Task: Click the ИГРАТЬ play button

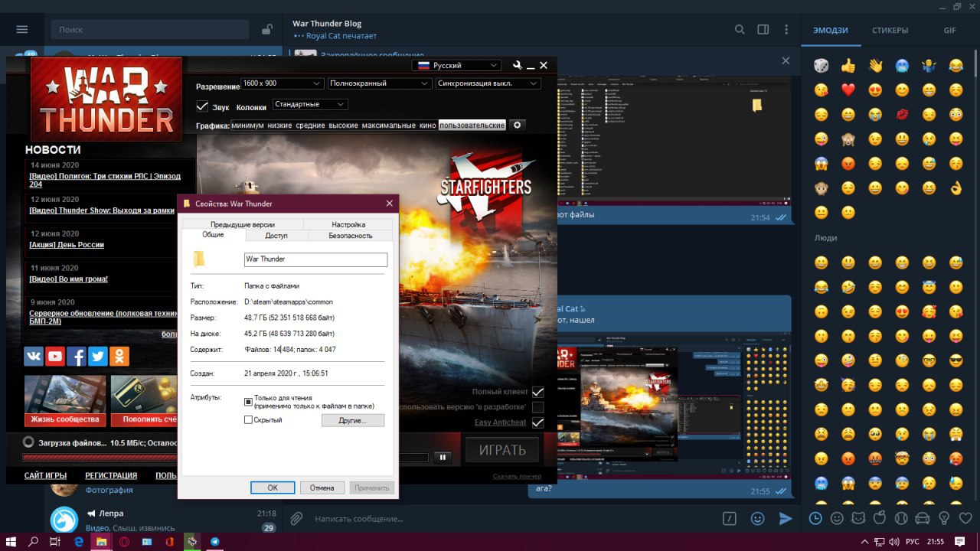Action: [x=502, y=450]
